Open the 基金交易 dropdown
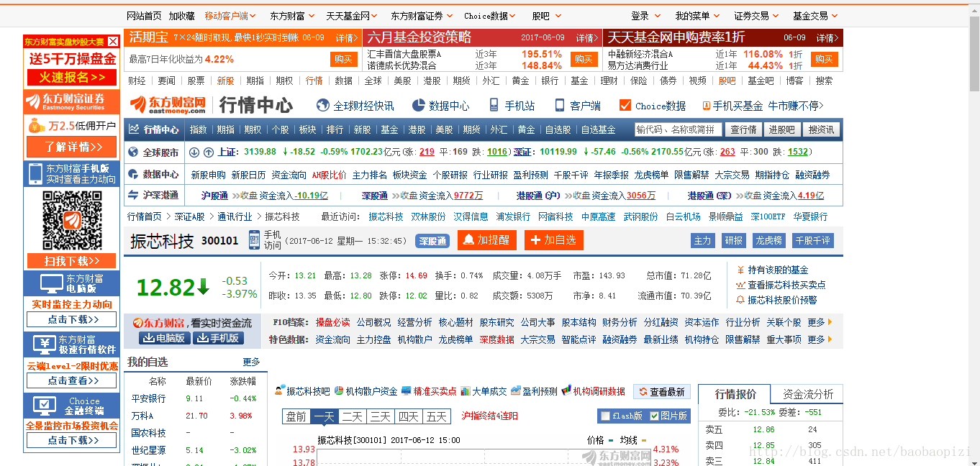Image resolution: width=980 pixels, height=466 pixels. [811, 14]
